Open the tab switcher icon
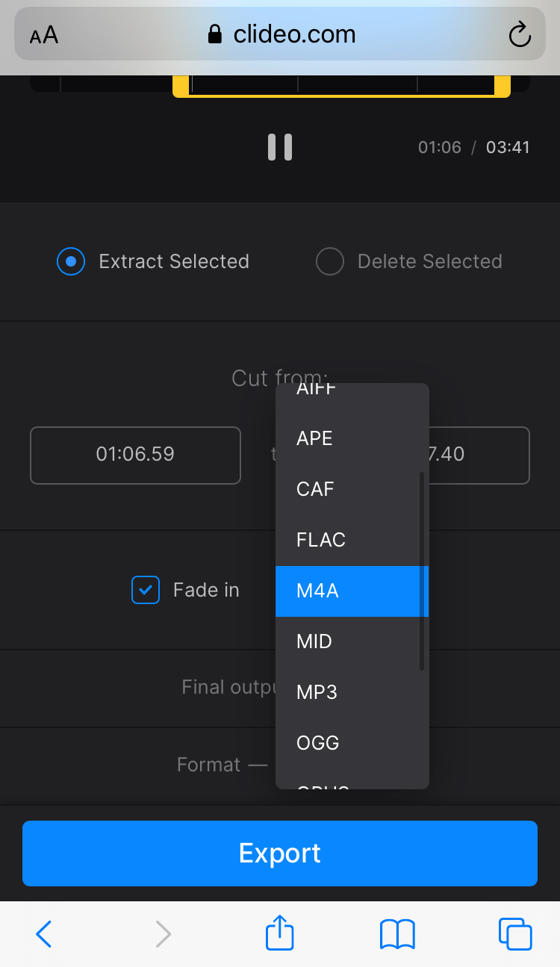The width and height of the screenshot is (560, 967). [515, 933]
